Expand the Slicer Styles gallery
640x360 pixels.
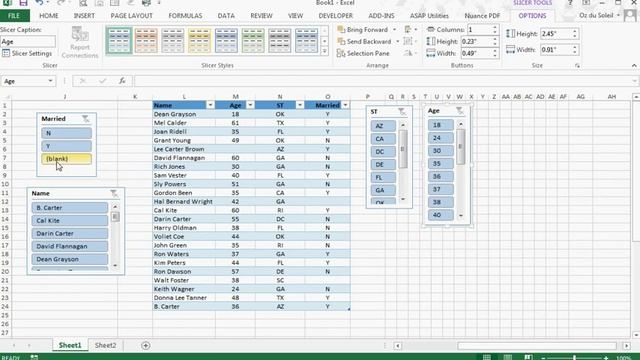(x=324, y=51)
